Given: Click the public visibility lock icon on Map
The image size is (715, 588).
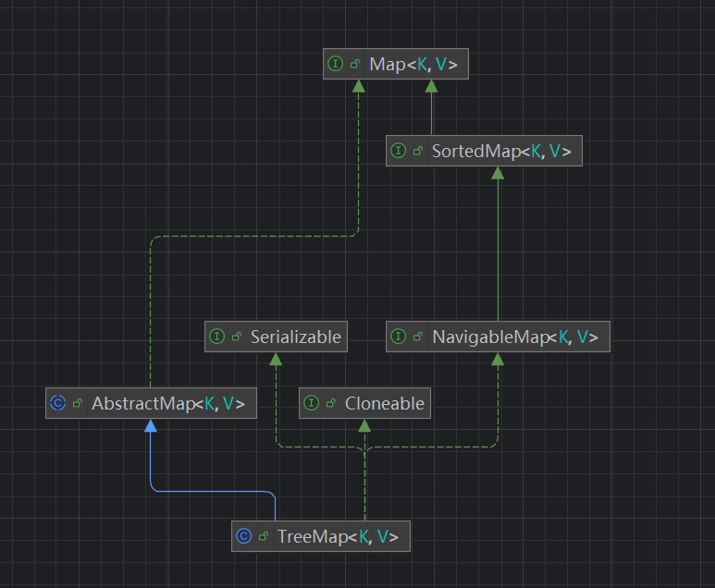Looking at the screenshot, I should coord(355,65).
